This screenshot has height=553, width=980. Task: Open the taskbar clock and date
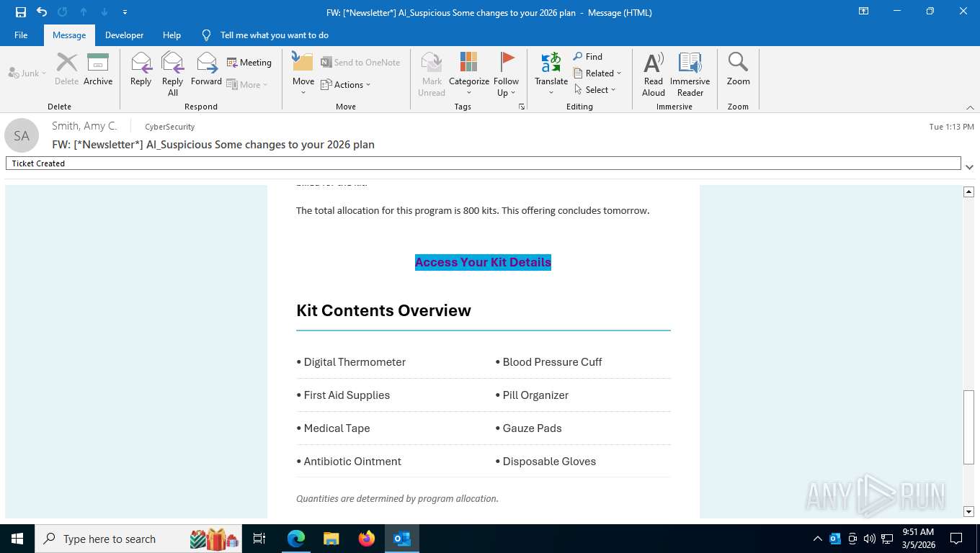(x=917, y=539)
